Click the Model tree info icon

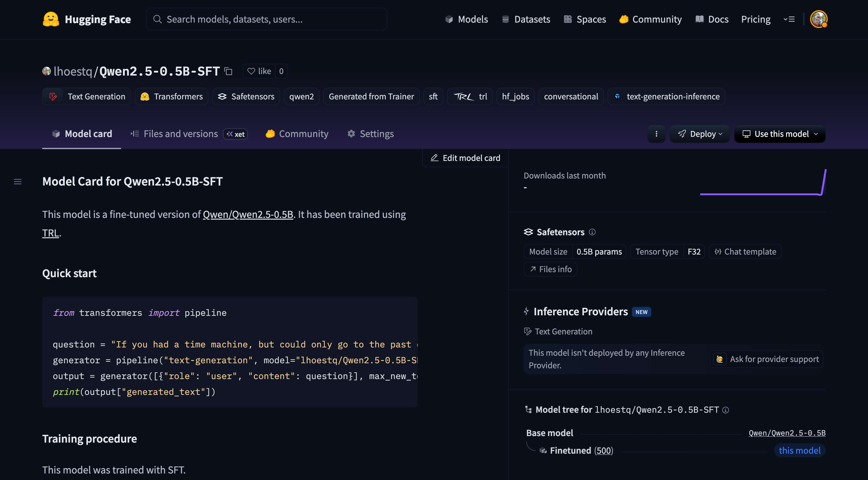point(726,410)
